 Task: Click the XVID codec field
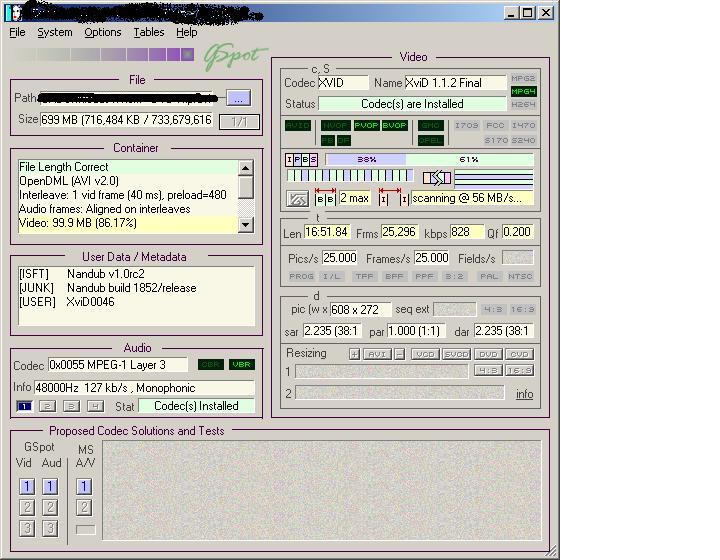pyautogui.click(x=343, y=83)
